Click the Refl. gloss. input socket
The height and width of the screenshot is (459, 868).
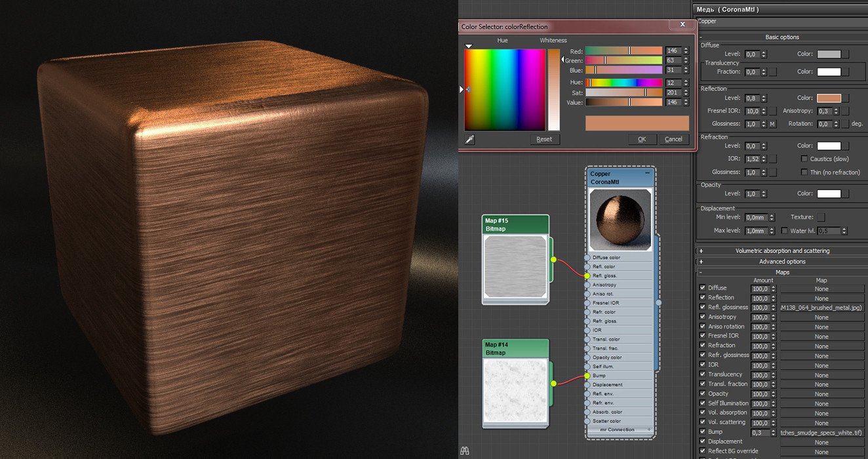pos(587,276)
